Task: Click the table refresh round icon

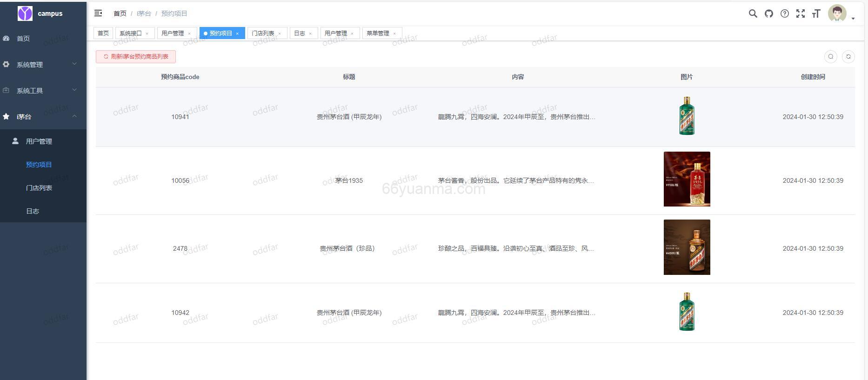Action: 848,57
